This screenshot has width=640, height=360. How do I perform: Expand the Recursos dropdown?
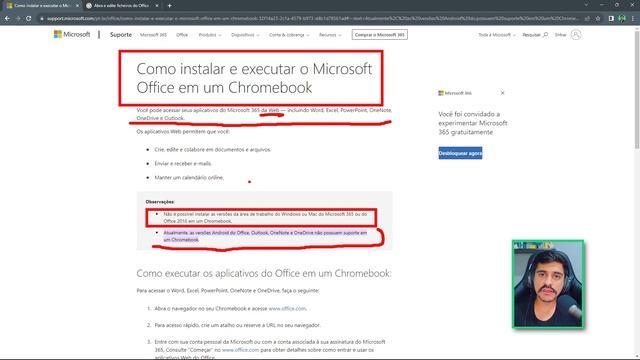[x=330, y=35]
